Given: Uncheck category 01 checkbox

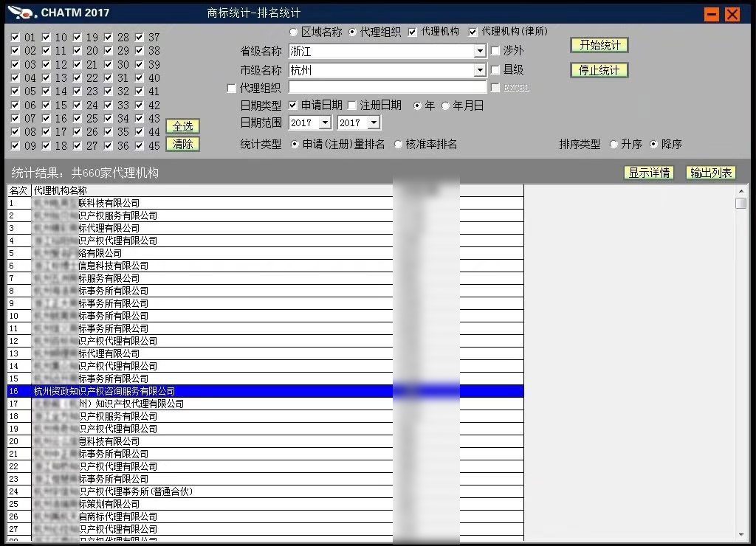Looking at the screenshot, I should click(16, 38).
